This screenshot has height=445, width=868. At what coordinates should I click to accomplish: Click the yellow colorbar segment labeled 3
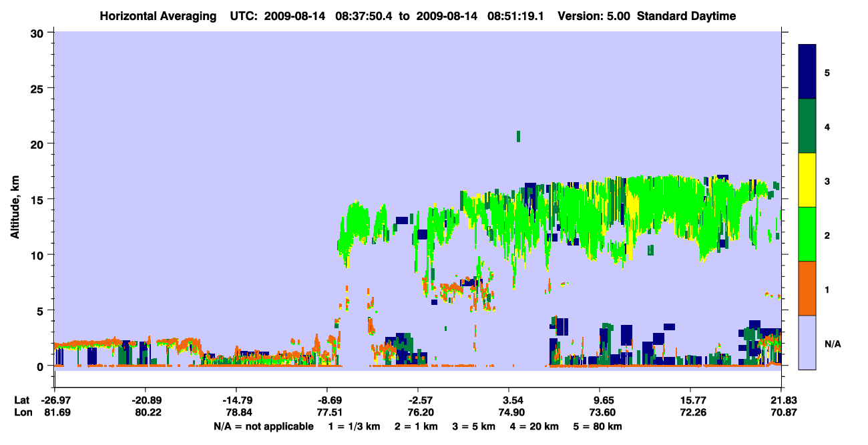(x=807, y=180)
